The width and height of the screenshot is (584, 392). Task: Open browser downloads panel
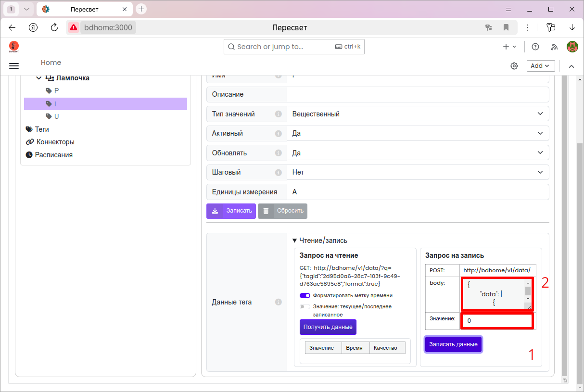(x=572, y=27)
